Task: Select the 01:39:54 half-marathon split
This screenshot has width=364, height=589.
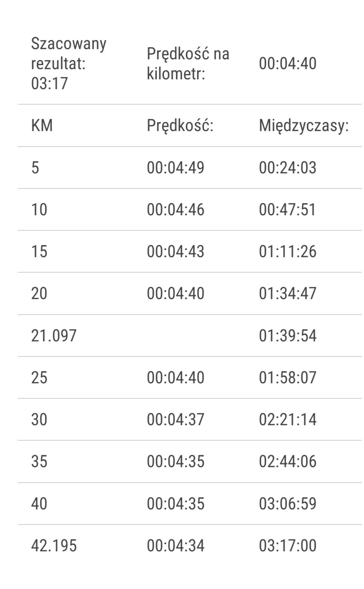Action: click(x=287, y=336)
